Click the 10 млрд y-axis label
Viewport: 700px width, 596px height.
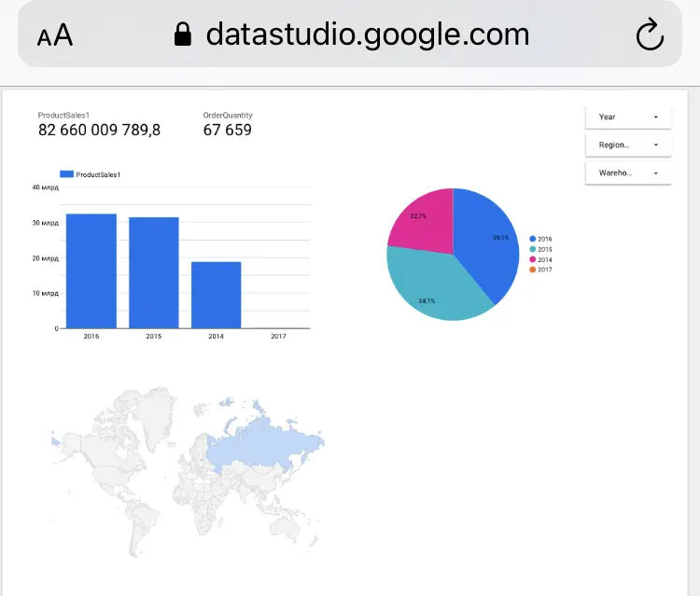(45, 293)
